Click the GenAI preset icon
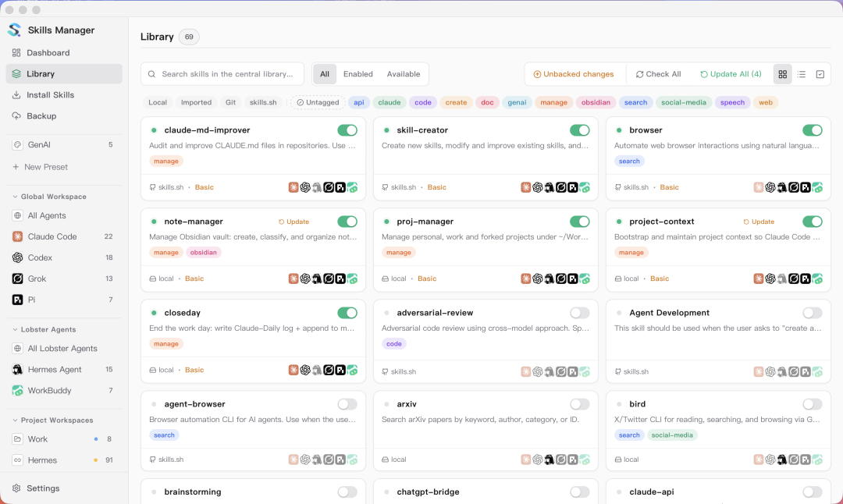 pyautogui.click(x=17, y=144)
